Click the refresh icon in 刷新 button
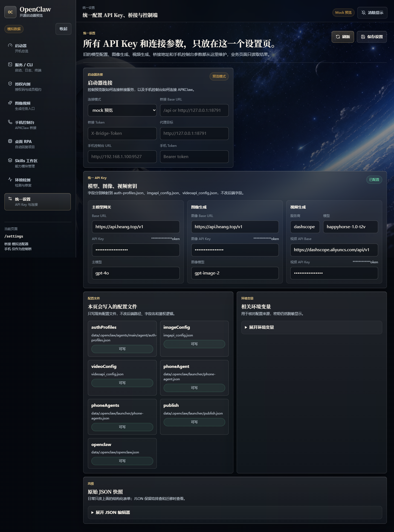This screenshot has width=394, height=532. click(x=338, y=37)
